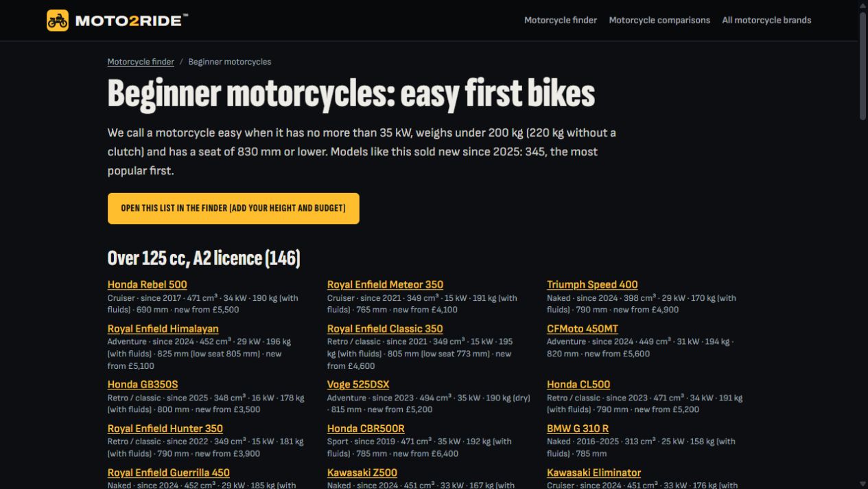The height and width of the screenshot is (489, 868).
Task: Click the Motorcycle finder breadcrumb link
Action: point(141,62)
